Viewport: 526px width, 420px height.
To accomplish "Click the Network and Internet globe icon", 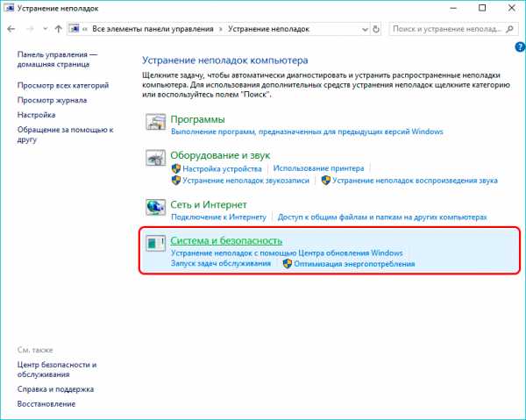I will pyautogui.click(x=156, y=207).
